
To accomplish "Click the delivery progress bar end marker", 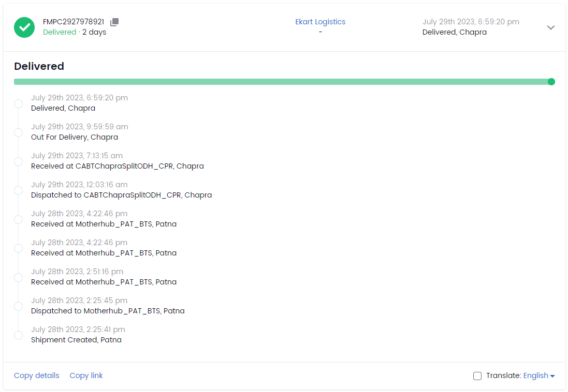I will click(x=551, y=82).
